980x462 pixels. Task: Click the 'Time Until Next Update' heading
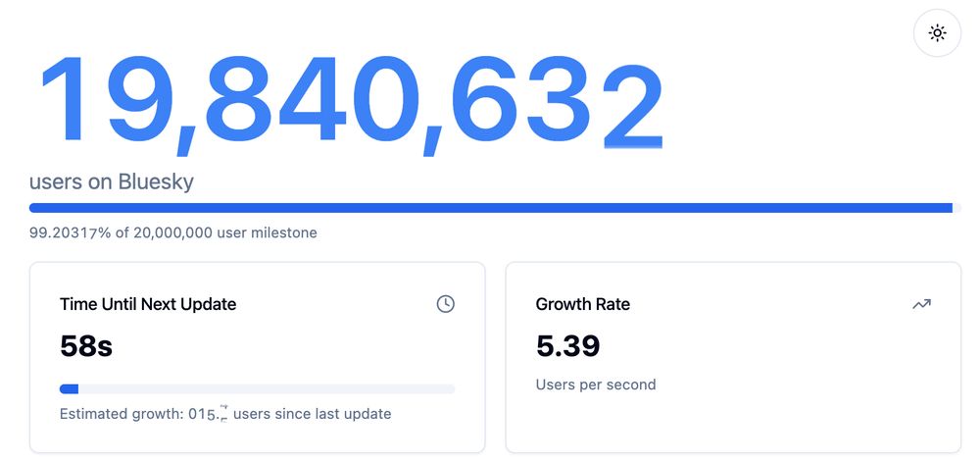[x=148, y=304]
